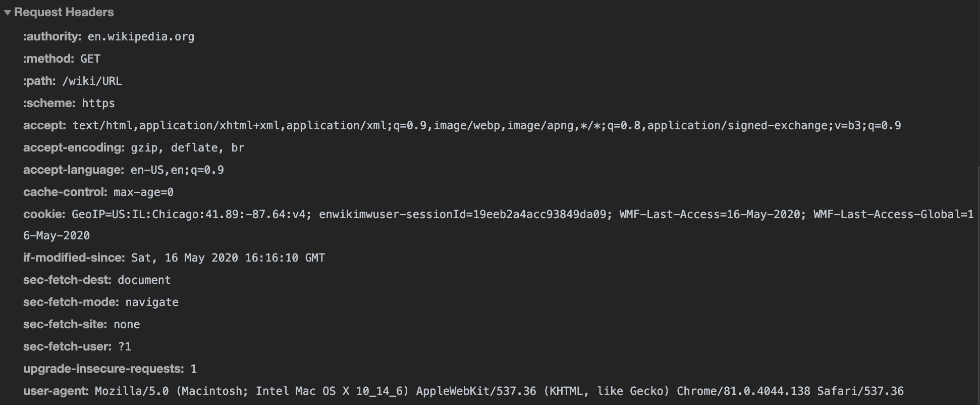Collapse the Request Headers disclosure triangle

point(8,13)
